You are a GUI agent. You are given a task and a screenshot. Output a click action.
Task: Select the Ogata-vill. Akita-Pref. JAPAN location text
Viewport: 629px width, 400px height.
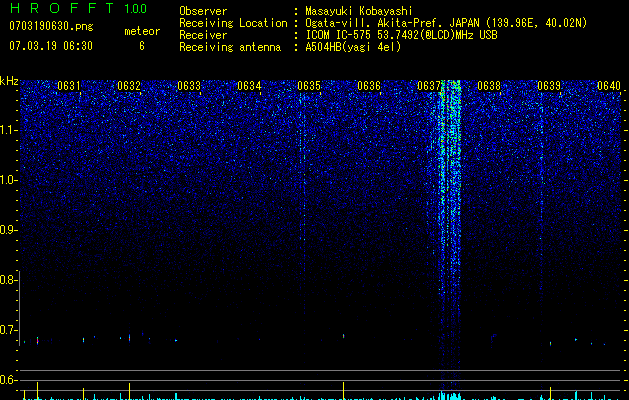446,23
